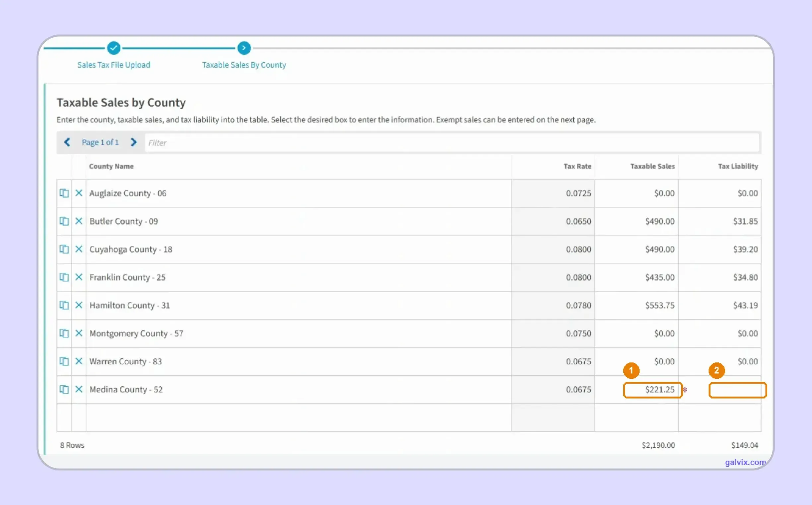Go to previous page with left chevron

[67, 142]
